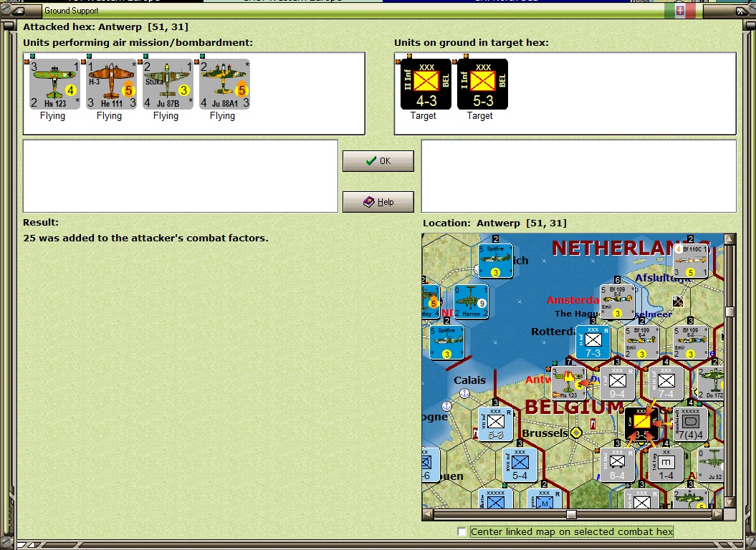Image resolution: width=756 pixels, height=550 pixels.
Task: Click 'Units on ground in target hex:' label
Action: tap(471, 43)
